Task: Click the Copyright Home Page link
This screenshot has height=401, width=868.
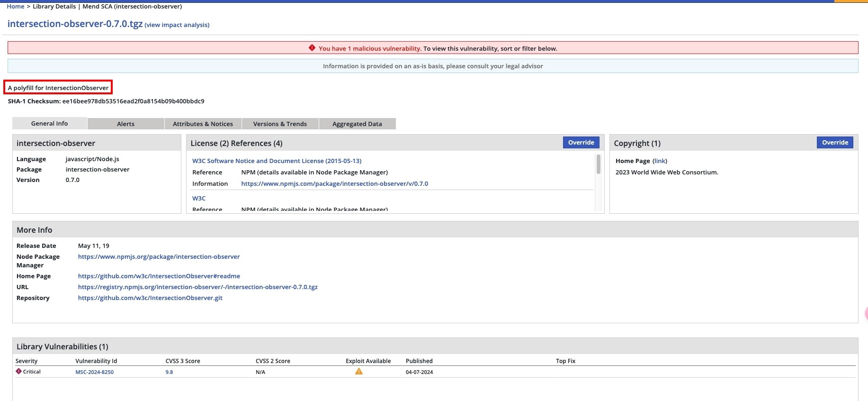Action: pos(660,161)
